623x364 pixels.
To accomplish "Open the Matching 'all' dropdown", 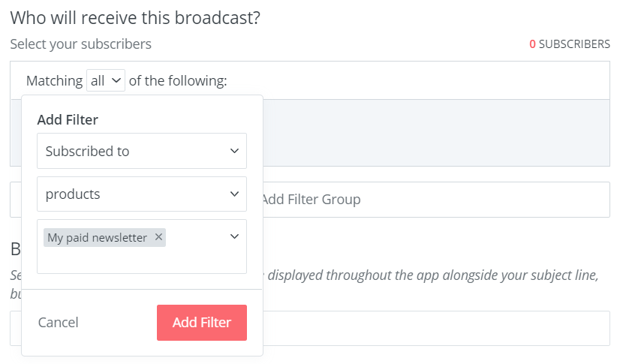I will (106, 80).
